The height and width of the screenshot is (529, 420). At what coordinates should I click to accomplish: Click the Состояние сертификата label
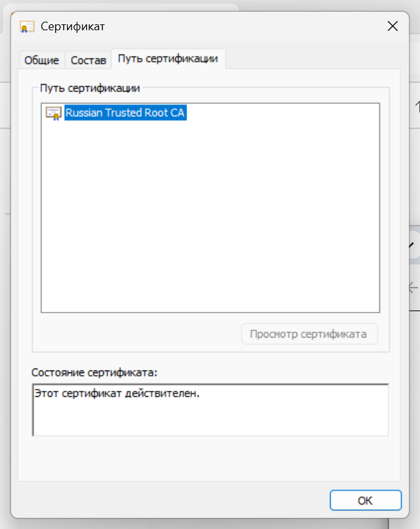(x=95, y=372)
